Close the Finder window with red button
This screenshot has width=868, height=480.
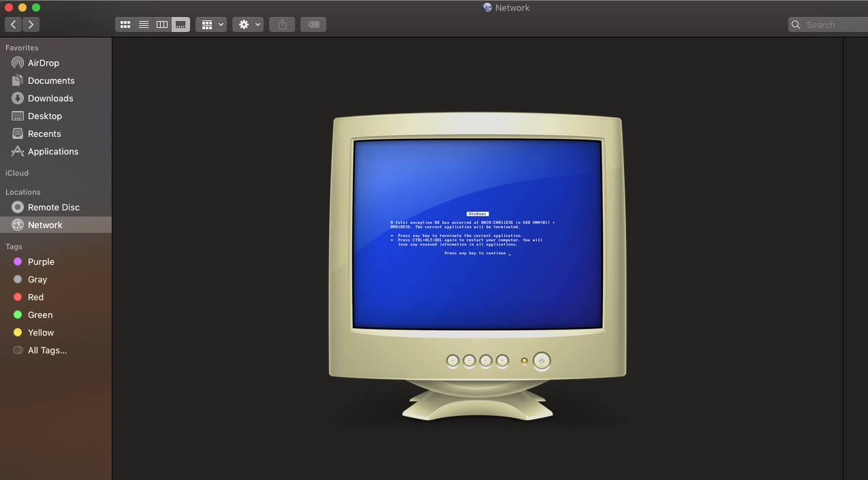[9, 7]
